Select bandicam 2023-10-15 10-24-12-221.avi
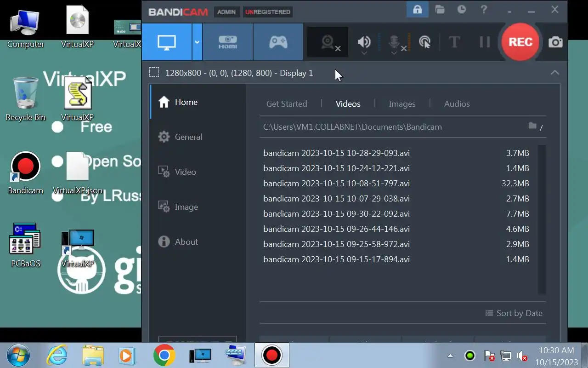Viewport: 588px width, 368px height. 396,168
